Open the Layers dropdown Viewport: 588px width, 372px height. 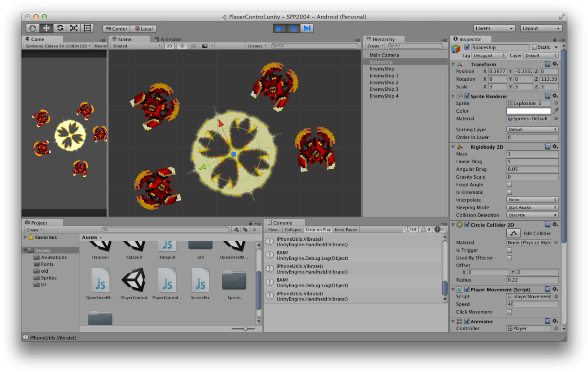pos(495,28)
